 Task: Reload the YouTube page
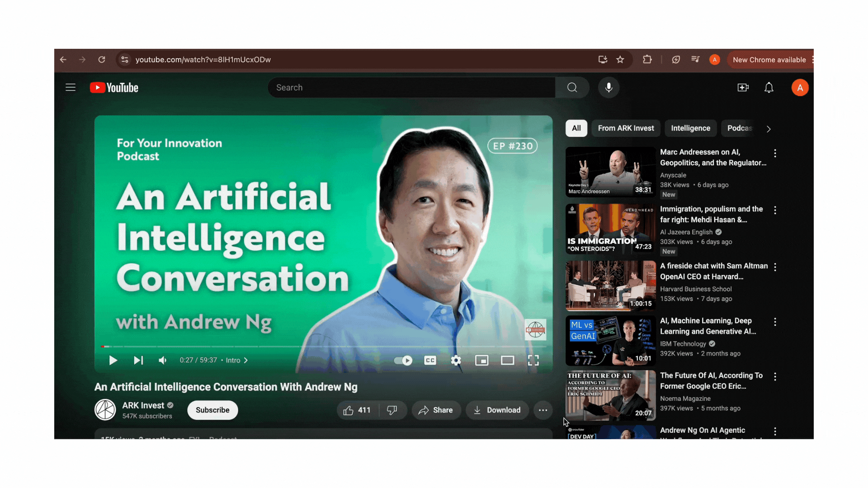pos(102,60)
